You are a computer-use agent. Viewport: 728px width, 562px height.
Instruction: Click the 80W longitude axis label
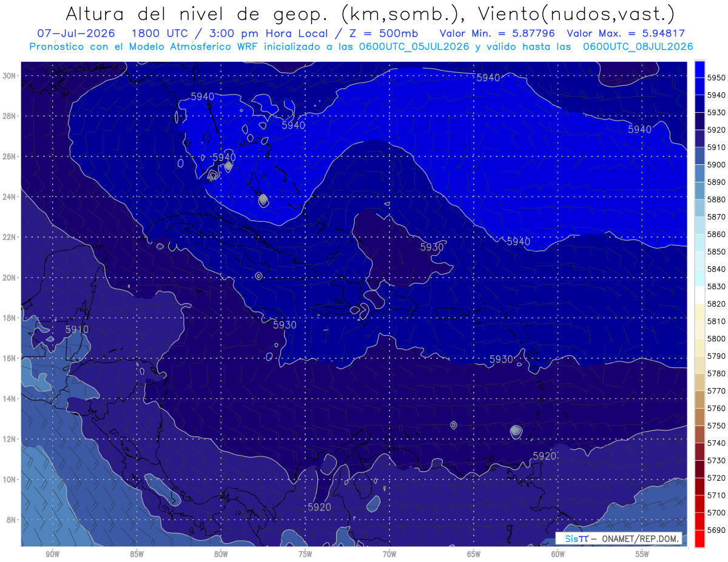point(221,554)
